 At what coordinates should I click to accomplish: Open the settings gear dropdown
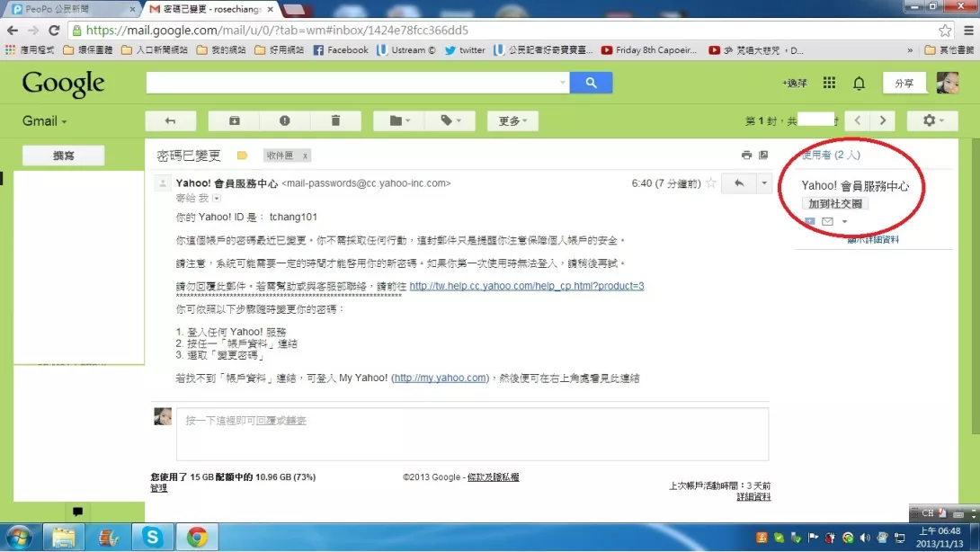tap(931, 120)
